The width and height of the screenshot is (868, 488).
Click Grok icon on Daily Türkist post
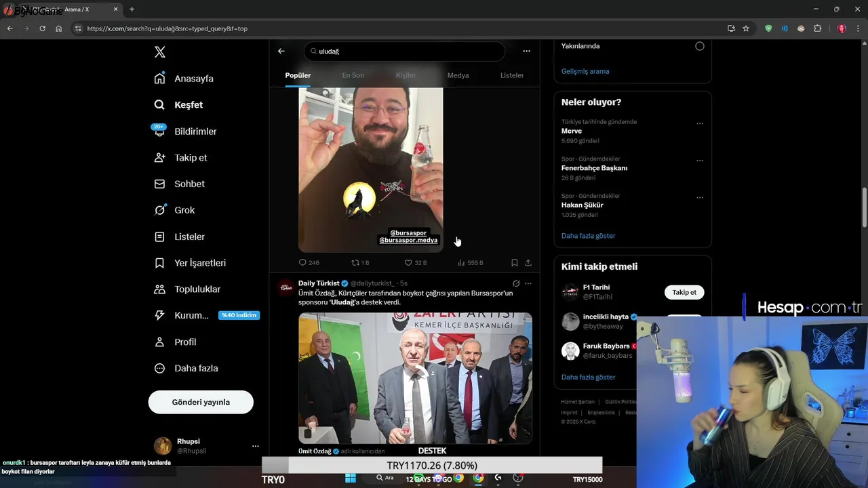click(x=516, y=283)
